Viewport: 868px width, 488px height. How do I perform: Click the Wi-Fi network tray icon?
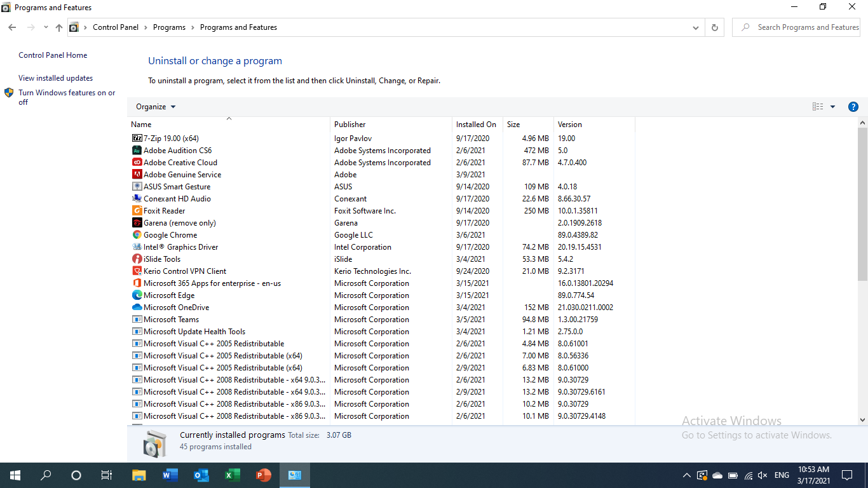(749, 475)
